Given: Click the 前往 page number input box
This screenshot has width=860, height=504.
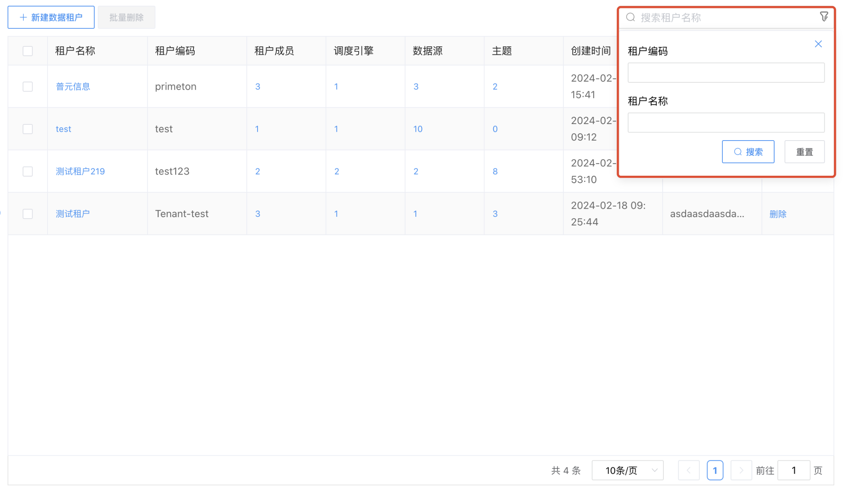Looking at the screenshot, I should click(793, 470).
